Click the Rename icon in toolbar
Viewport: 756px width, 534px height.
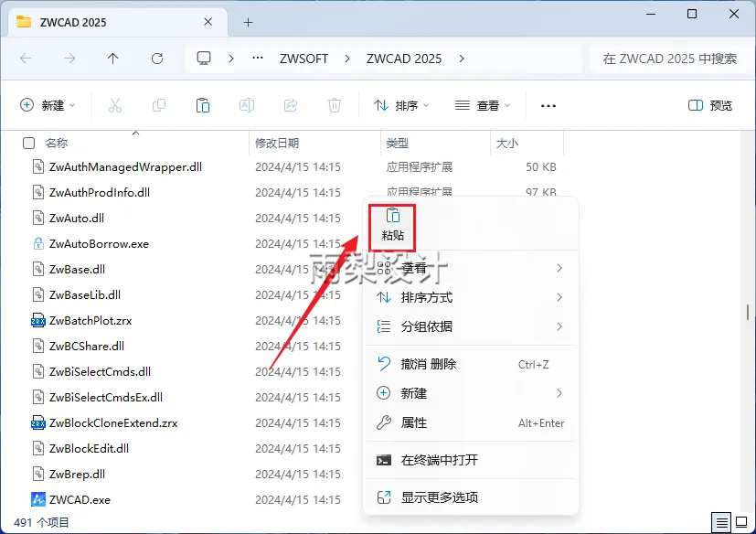click(x=247, y=105)
